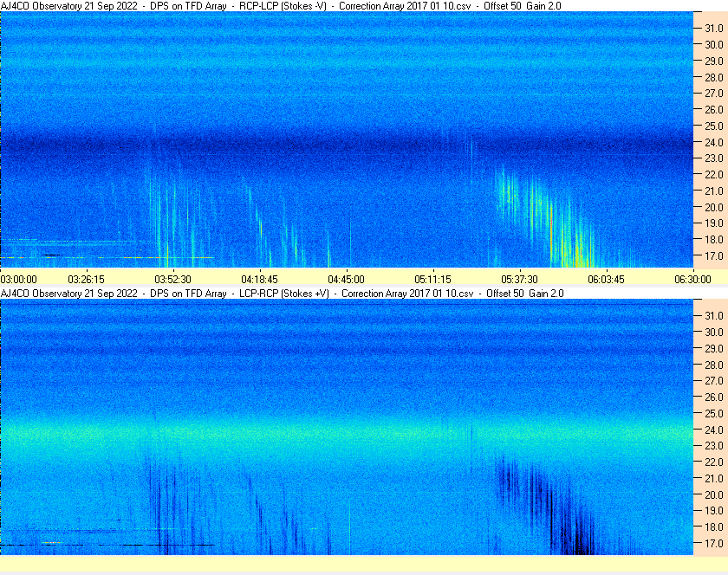Viewport: 728px width, 575px height.
Task: Click 18.0 frequency label on Stokes +V chart
Action: 714,527
